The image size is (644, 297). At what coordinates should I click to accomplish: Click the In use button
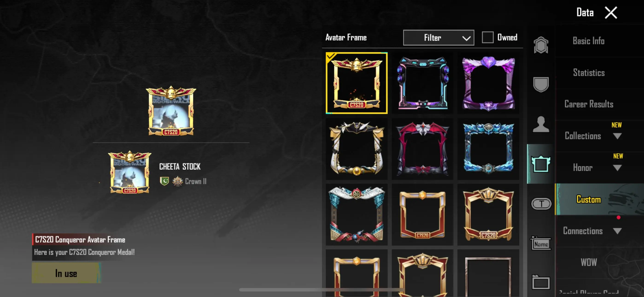point(66,273)
